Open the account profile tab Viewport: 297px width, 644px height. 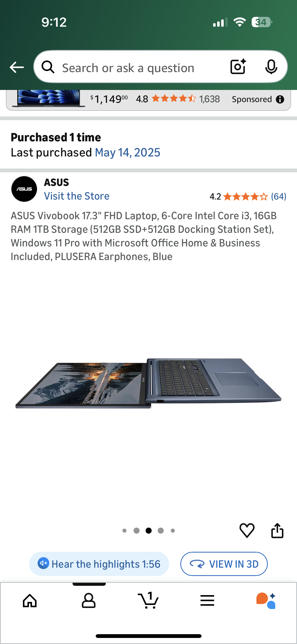tap(89, 601)
